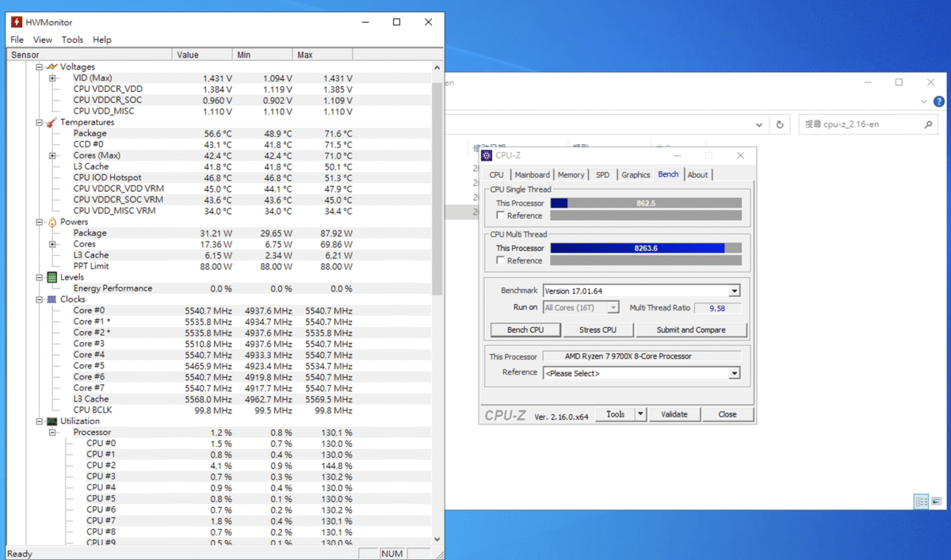Switch to the Mainboard tab
Viewport: 951px width, 560px height.
pyautogui.click(x=532, y=175)
